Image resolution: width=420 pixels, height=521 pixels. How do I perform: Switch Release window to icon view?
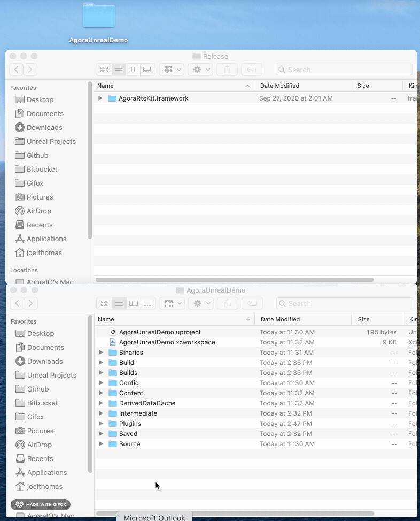click(104, 70)
